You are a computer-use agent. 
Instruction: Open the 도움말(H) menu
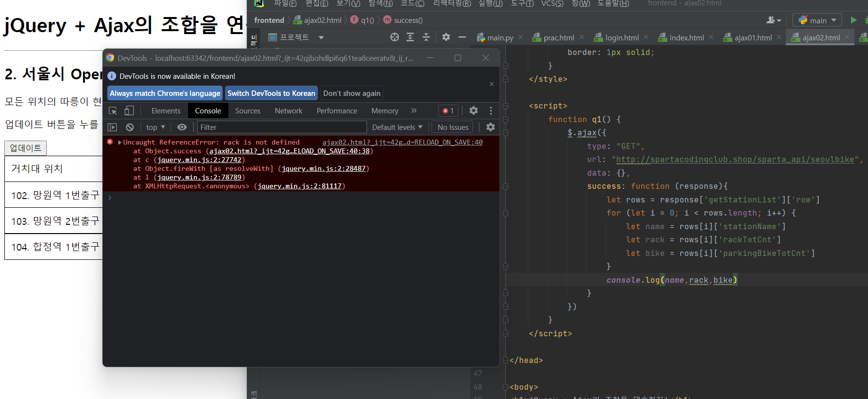(x=613, y=3)
